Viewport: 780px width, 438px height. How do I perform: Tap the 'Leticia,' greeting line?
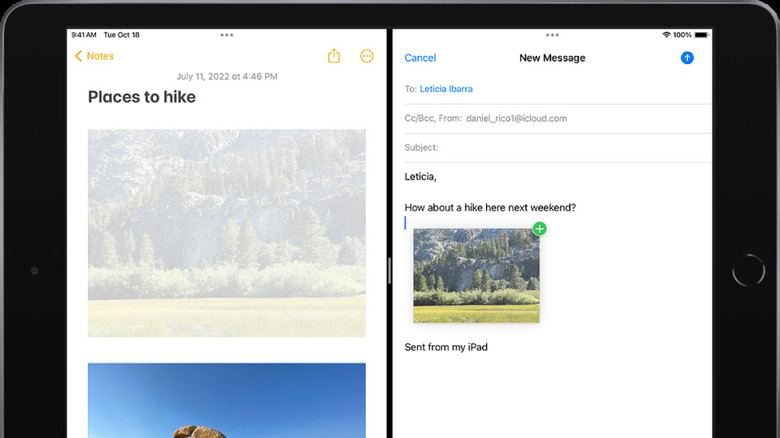pos(420,177)
